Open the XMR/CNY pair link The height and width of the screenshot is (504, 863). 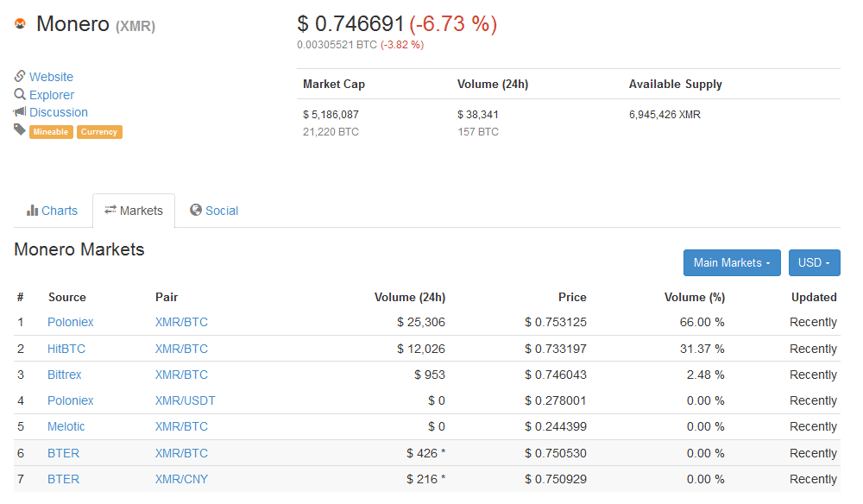pyautogui.click(x=181, y=479)
